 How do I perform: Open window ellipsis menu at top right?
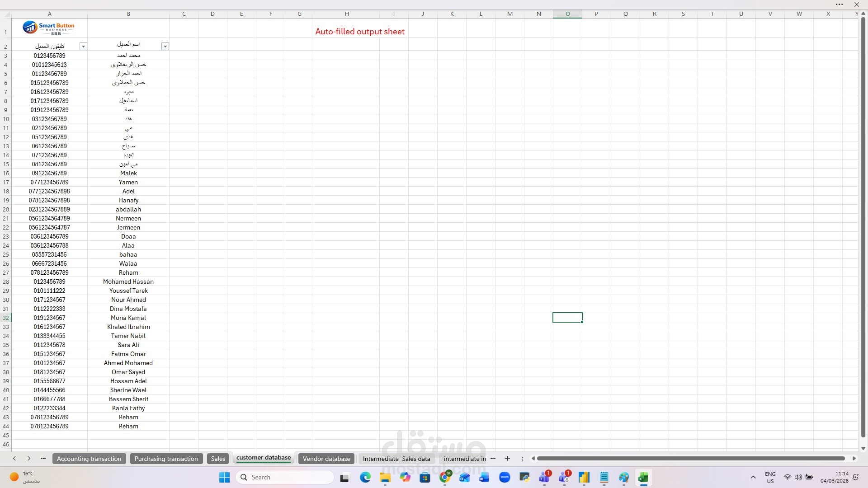(839, 5)
